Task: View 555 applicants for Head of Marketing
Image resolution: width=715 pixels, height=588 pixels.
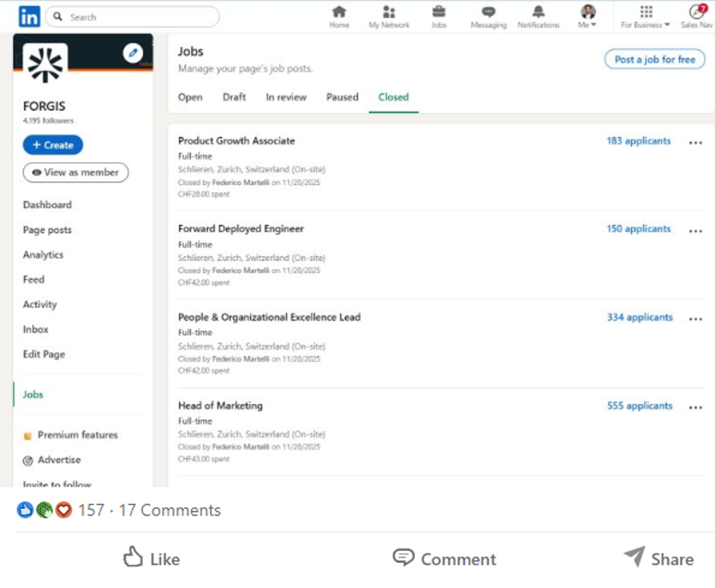Action: (639, 405)
